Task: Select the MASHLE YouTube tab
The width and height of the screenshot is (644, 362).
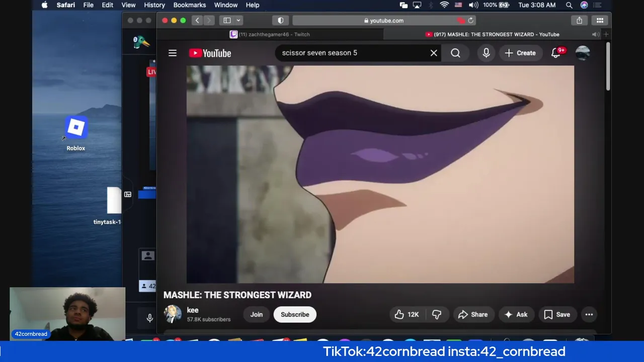Action: tap(493, 34)
